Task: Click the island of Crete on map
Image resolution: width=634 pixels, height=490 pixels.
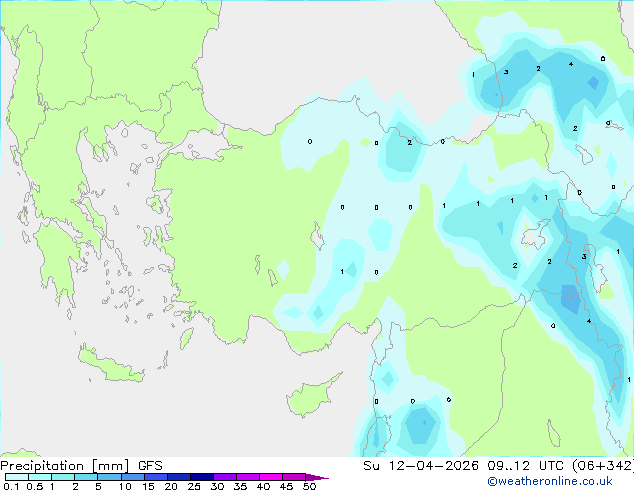Action: click(110, 365)
